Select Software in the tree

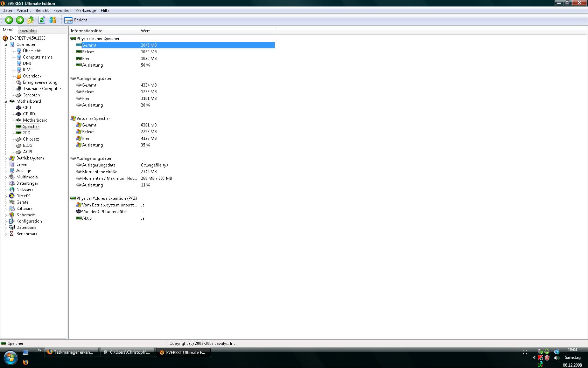coord(24,209)
